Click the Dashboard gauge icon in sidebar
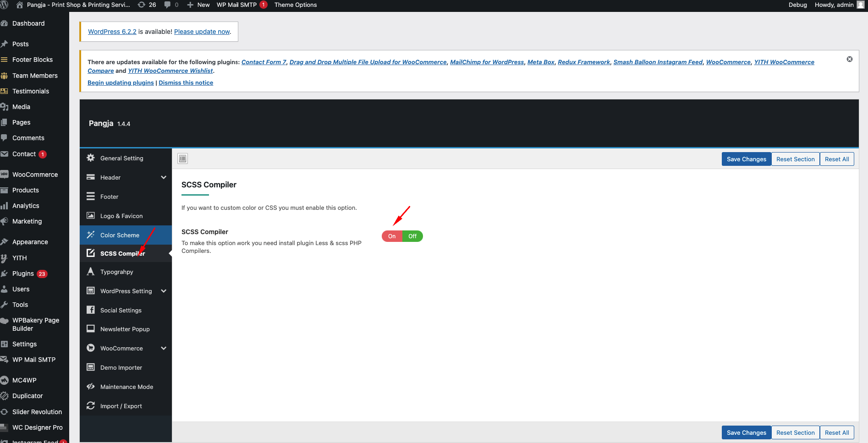This screenshot has height=443, width=868. pyautogui.click(x=4, y=23)
